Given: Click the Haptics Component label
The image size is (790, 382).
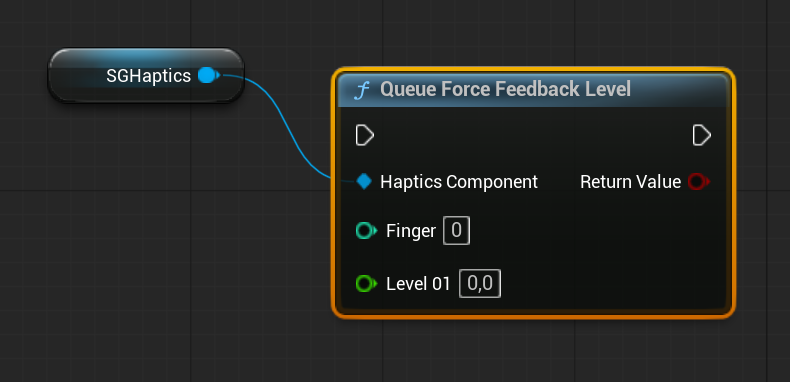Looking at the screenshot, I should click(x=459, y=181).
